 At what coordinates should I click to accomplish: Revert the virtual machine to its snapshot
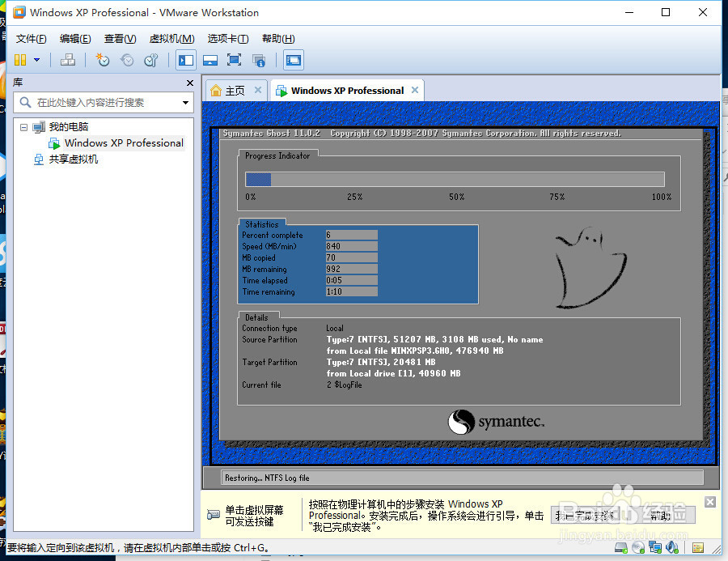[125, 59]
